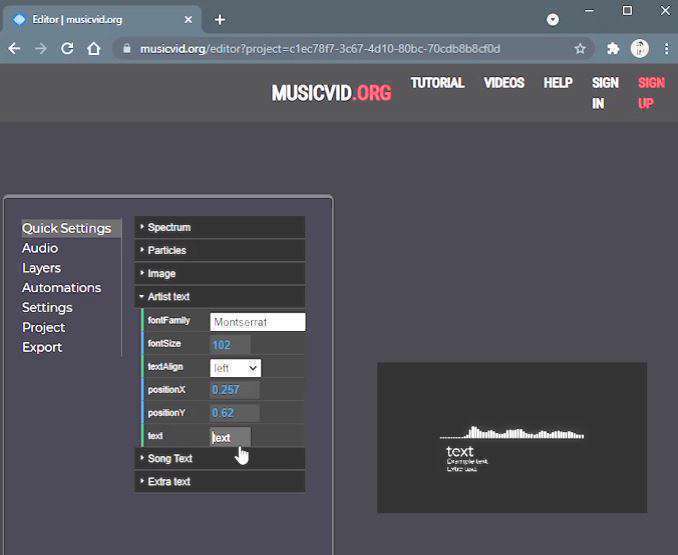Image resolution: width=678 pixels, height=555 pixels.
Task: Click the video preview canvas
Action: 512,437
